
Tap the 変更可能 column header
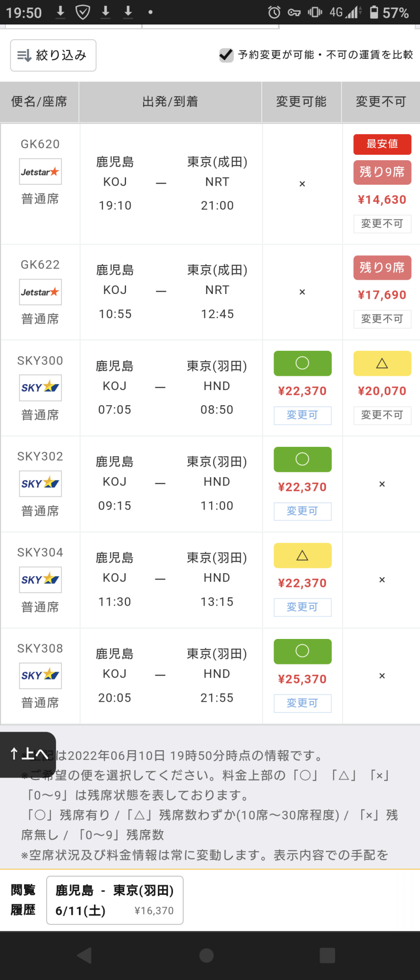pyautogui.click(x=301, y=101)
